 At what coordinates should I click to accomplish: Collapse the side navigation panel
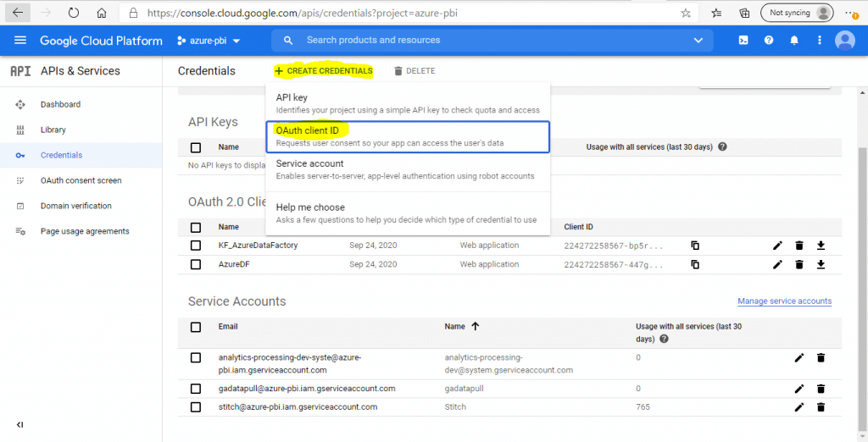[x=20, y=425]
